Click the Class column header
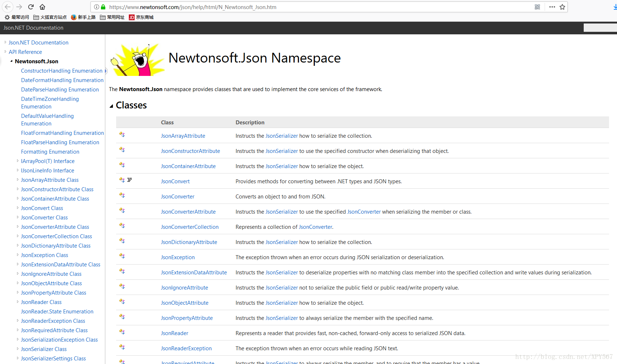Image resolution: width=617 pixels, height=364 pixels. (167, 123)
